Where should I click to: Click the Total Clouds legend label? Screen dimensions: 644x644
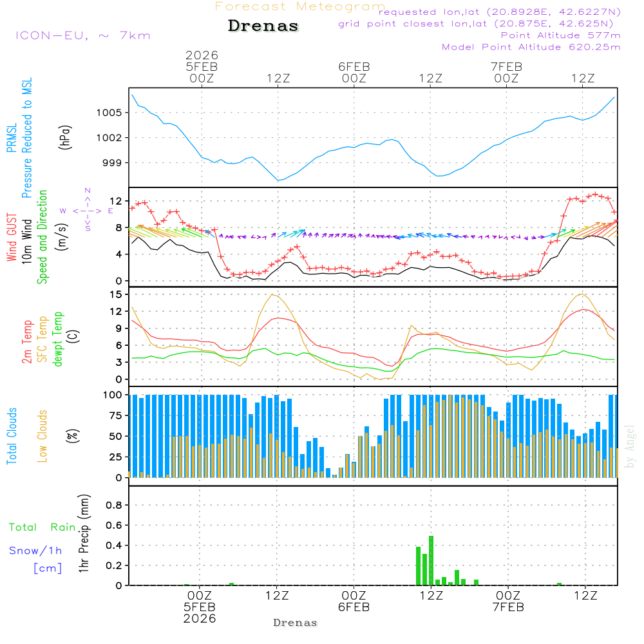12,436
